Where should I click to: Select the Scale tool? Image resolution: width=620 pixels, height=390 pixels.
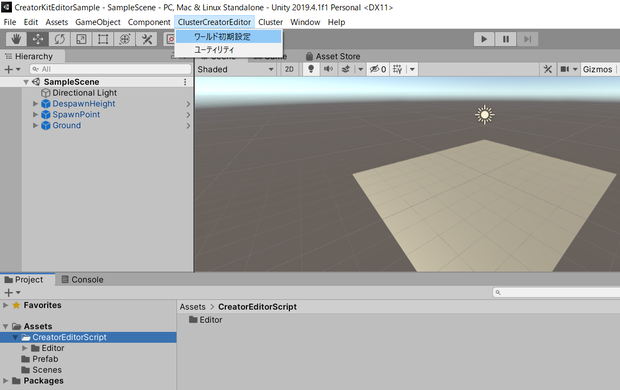coord(81,39)
